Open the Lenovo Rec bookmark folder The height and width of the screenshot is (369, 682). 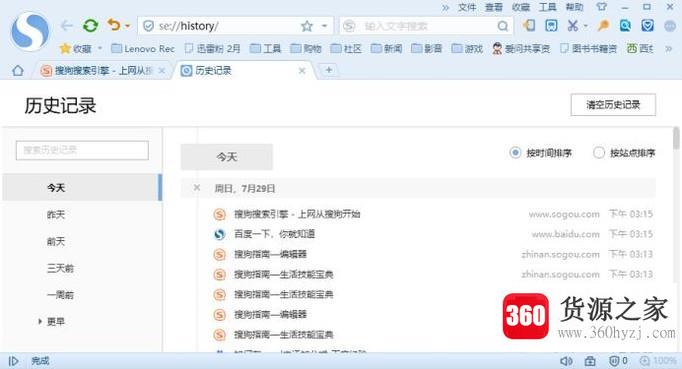point(143,49)
